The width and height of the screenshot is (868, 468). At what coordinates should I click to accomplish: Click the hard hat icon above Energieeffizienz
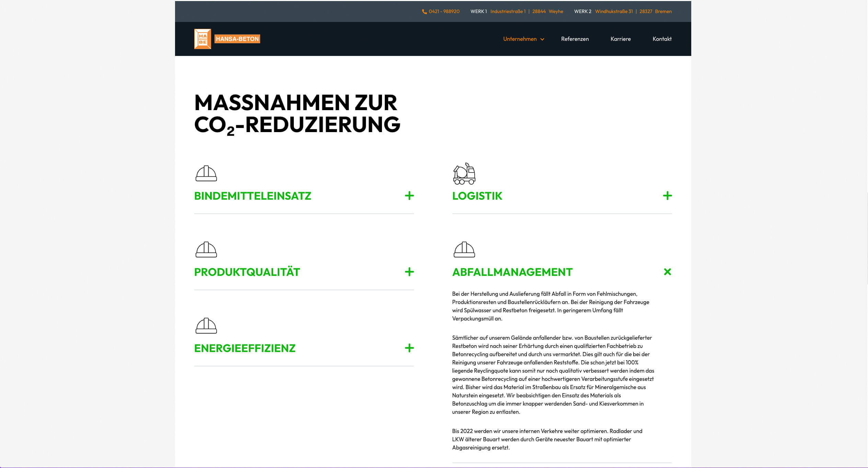206,326
